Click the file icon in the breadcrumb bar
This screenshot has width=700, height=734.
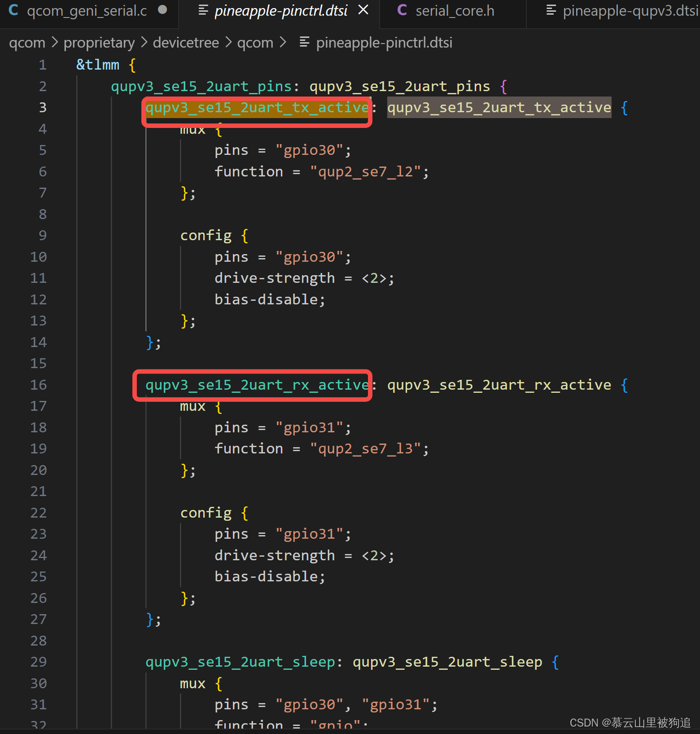click(x=304, y=42)
